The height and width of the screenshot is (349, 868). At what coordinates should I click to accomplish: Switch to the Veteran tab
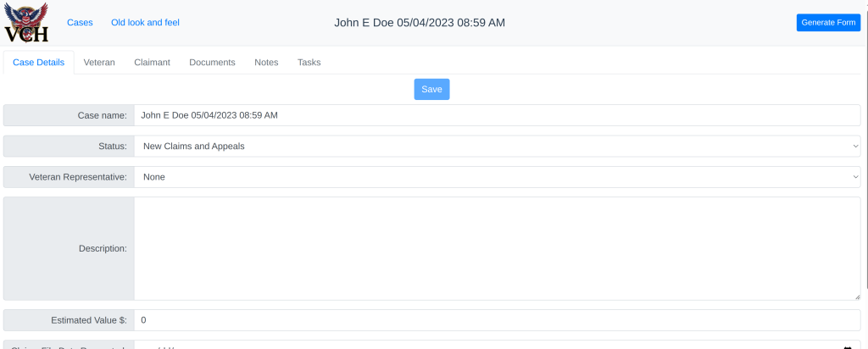click(x=99, y=62)
